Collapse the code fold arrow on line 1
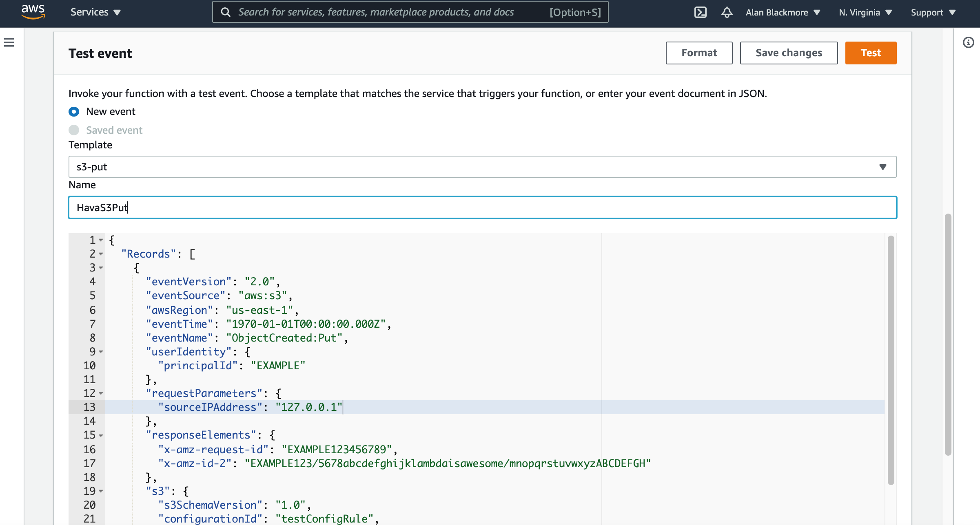980x525 pixels. [101, 240]
